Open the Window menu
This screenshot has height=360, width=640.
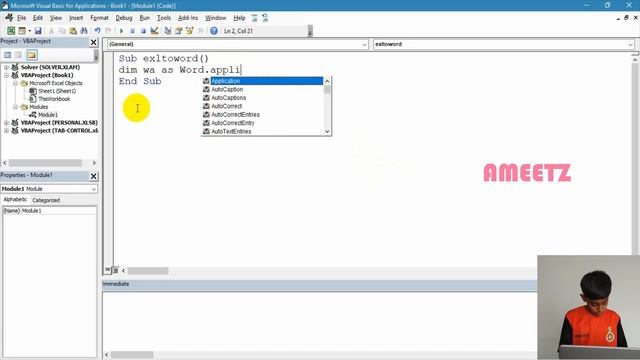click(x=216, y=18)
